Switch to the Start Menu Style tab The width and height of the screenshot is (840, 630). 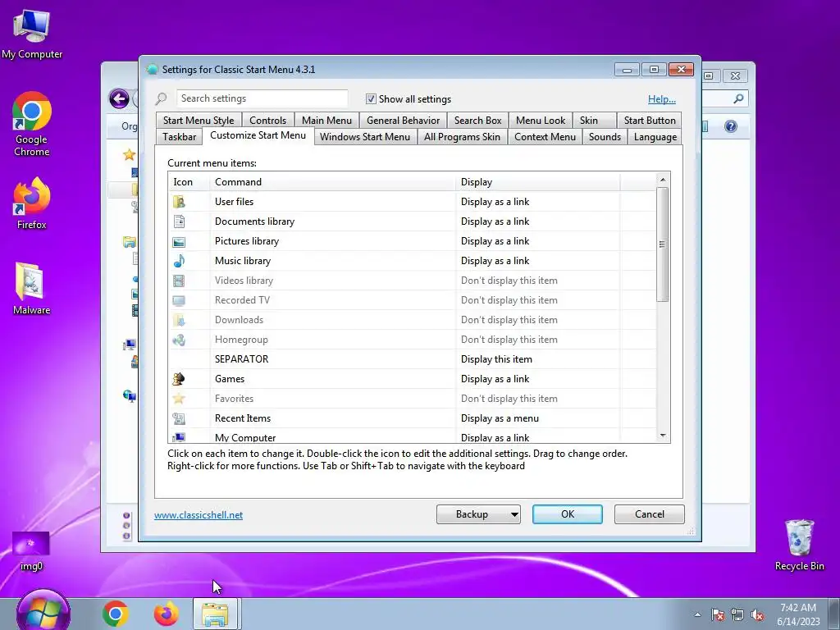[199, 121]
